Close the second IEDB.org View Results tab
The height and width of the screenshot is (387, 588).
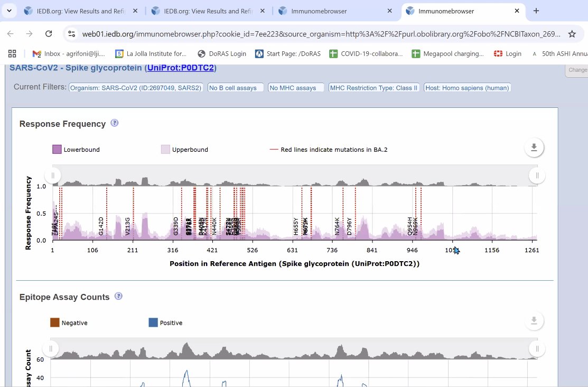[x=263, y=11]
